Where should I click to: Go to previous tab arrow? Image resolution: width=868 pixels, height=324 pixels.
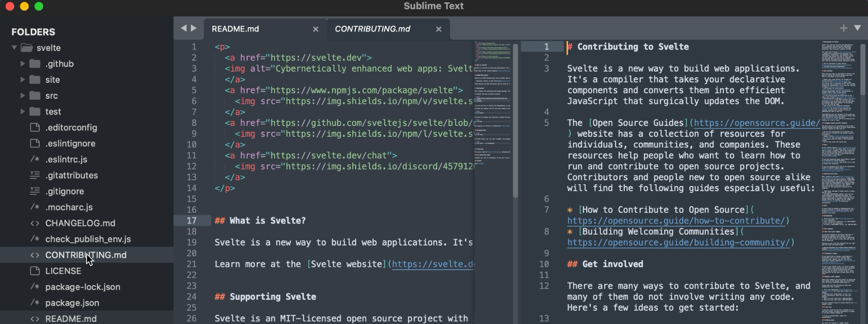tap(184, 28)
